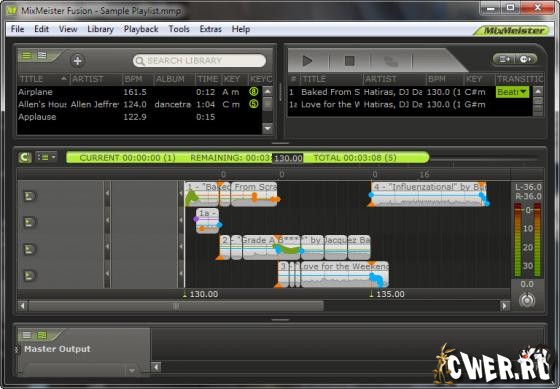Select the Influenzational clip on timeline
The height and width of the screenshot is (389, 560).
point(428,194)
